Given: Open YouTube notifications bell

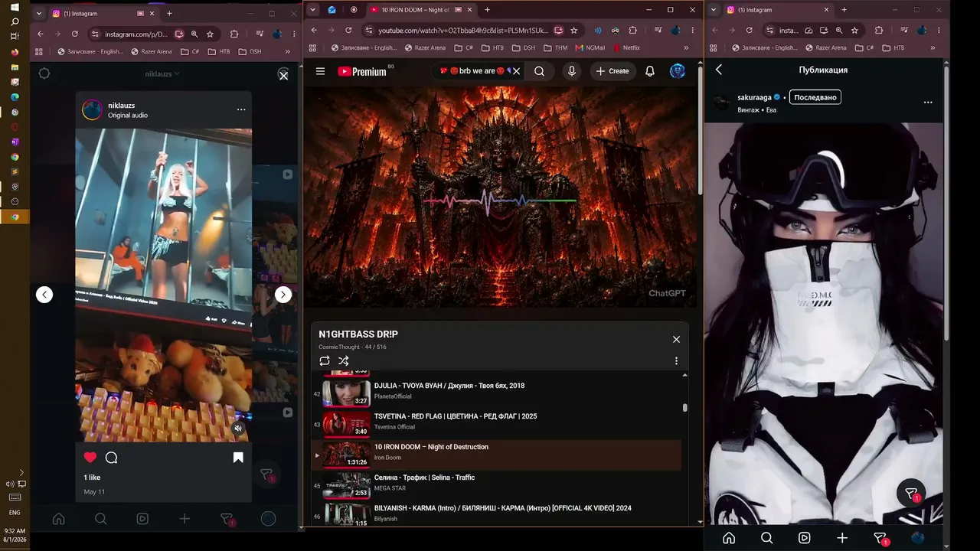Looking at the screenshot, I should point(649,71).
